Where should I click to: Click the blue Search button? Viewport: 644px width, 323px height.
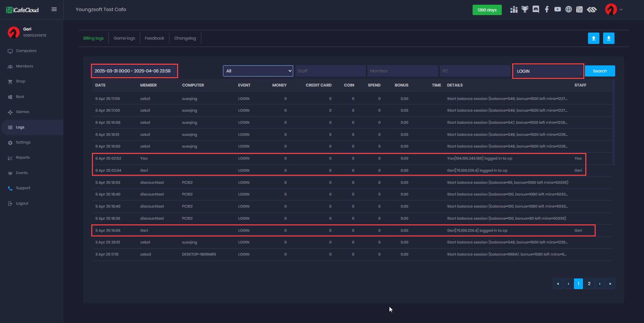600,71
